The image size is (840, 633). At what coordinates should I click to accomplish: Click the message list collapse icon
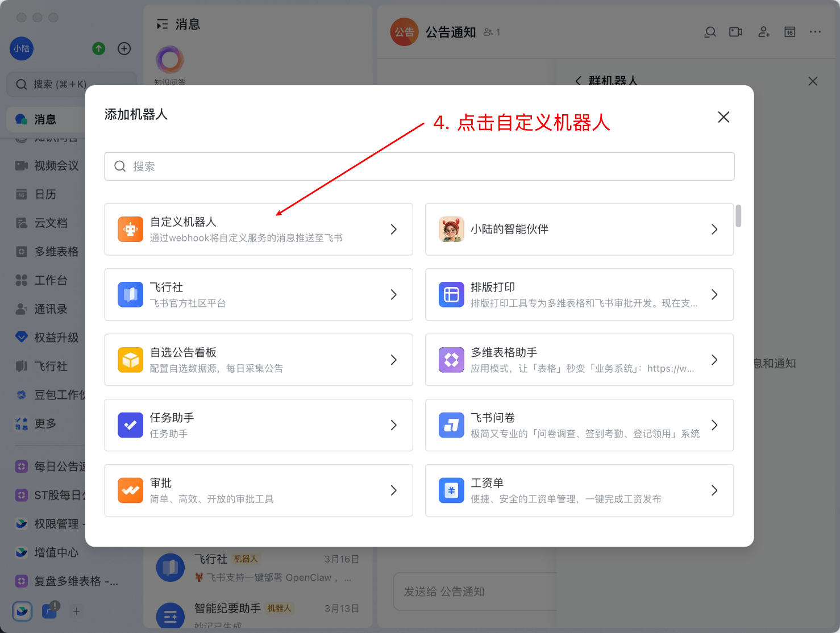(163, 24)
